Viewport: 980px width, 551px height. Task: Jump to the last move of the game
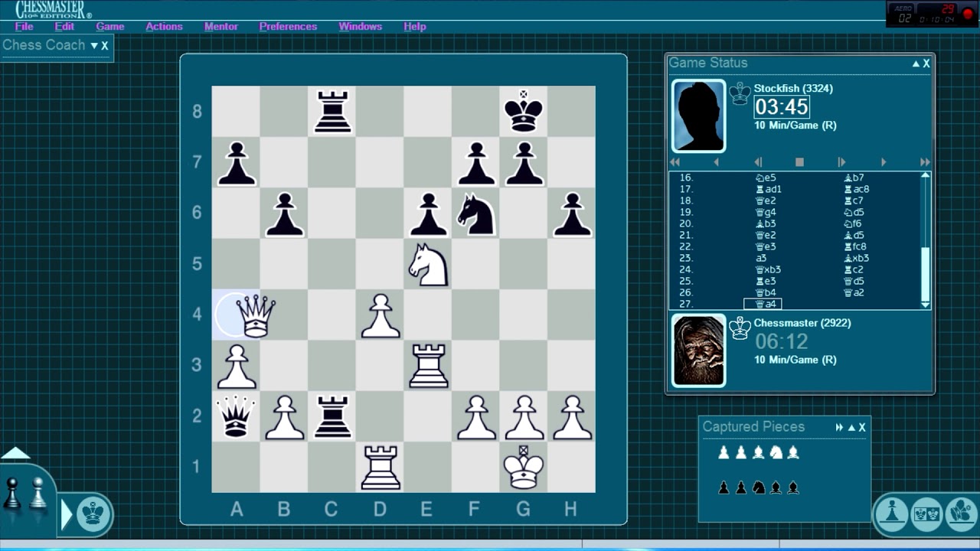click(925, 162)
